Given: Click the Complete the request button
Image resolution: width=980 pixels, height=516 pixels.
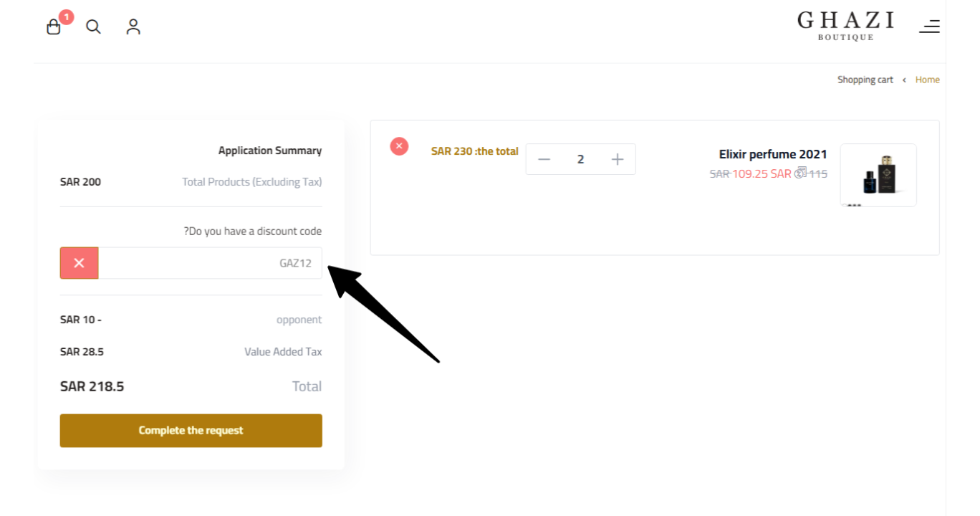Looking at the screenshot, I should 191,431.
